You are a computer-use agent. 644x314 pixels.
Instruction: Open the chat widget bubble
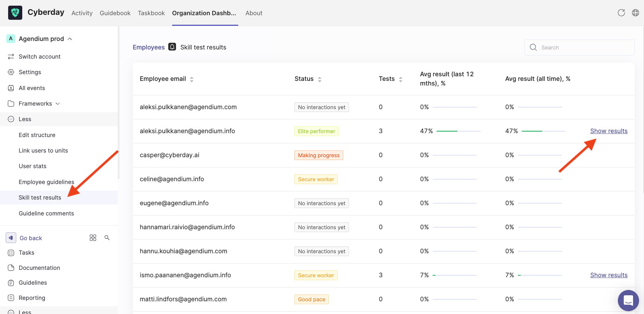point(628,301)
